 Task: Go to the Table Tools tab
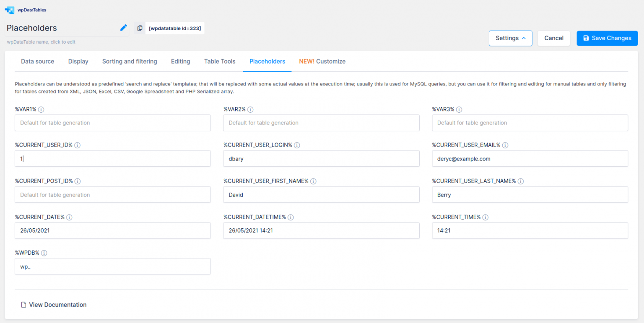click(x=220, y=61)
